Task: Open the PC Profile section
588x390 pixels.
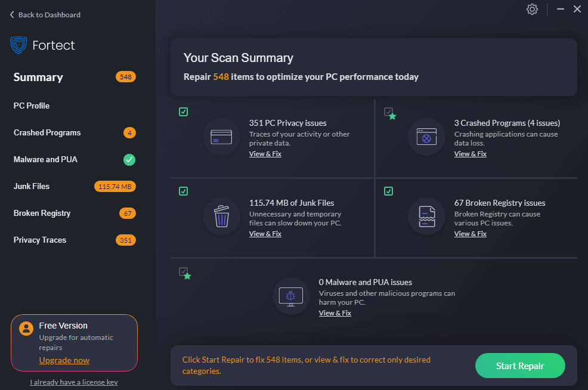Action: pos(32,106)
